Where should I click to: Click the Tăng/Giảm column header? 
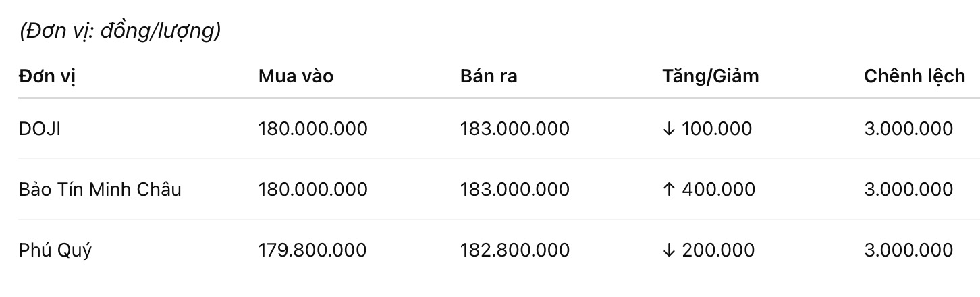711,76
